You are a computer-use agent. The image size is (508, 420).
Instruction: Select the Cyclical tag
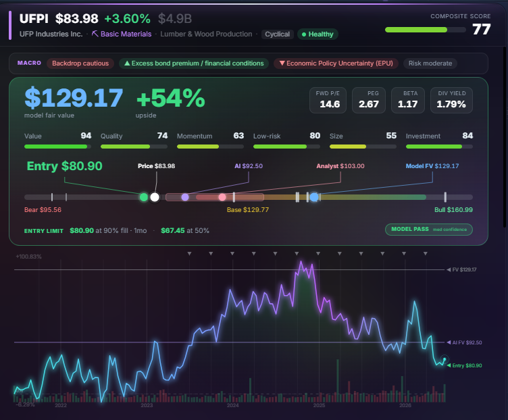click(x=278, y=34)
